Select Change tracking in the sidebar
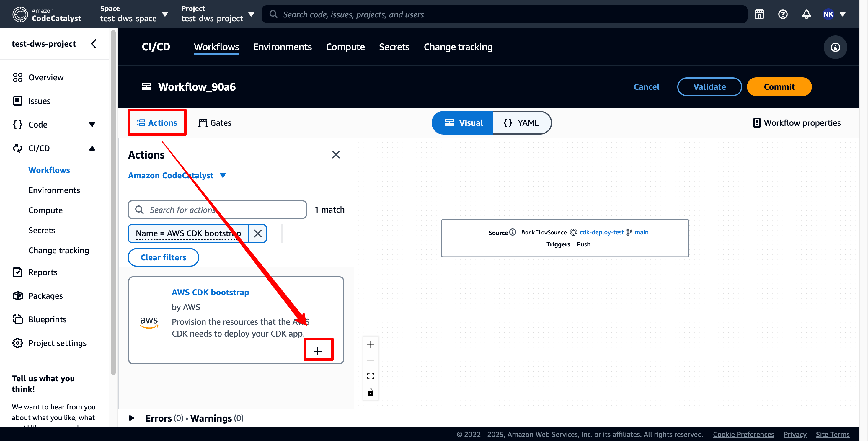Viewport: 868px width, 441px height. tap(59, 250)
